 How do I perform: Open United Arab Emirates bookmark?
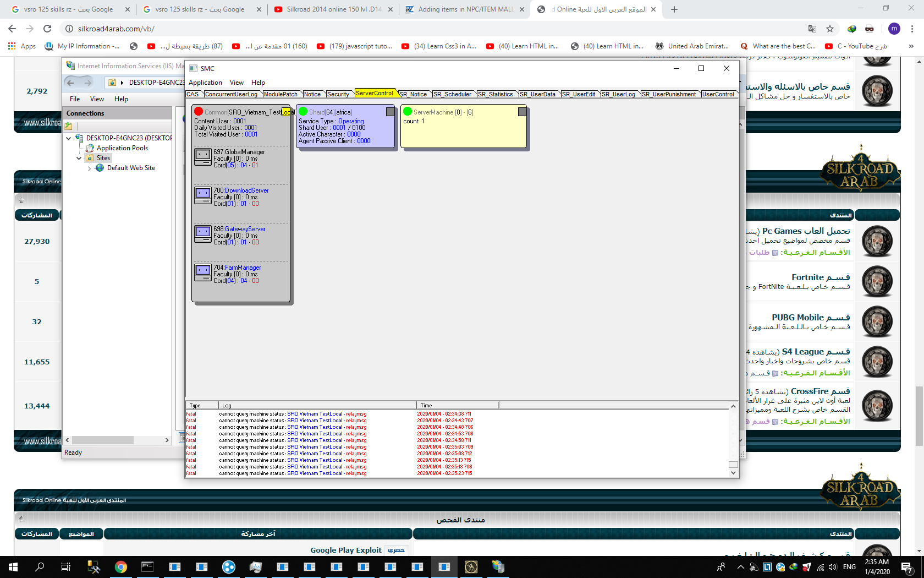(692, 46)
